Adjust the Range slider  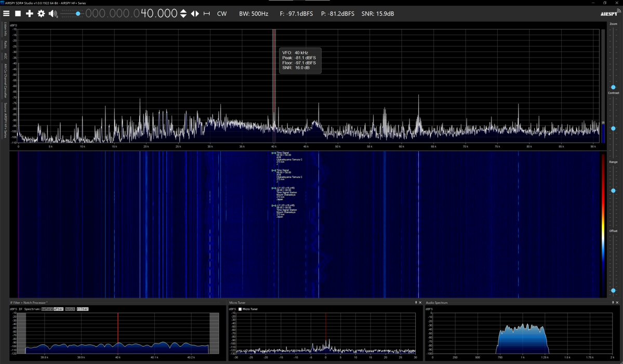click(613, 191)
